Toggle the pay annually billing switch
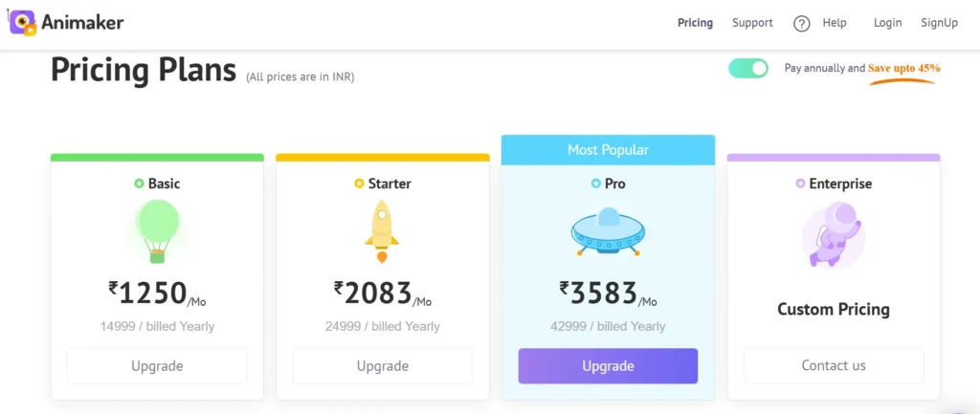 [748, 69]
